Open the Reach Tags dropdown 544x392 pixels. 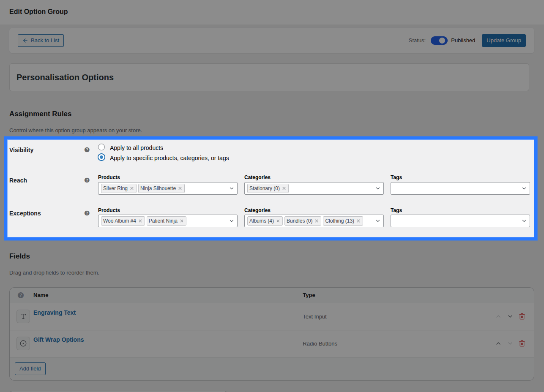[460, 188]
